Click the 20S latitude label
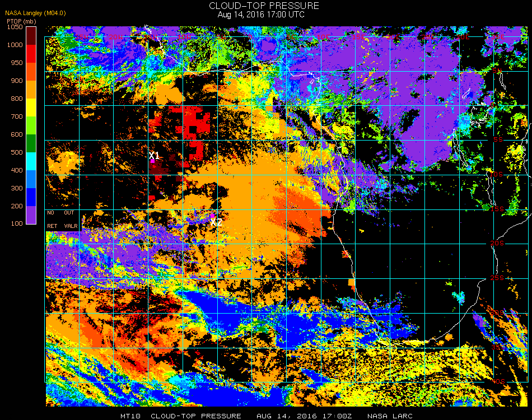The height and width of the screenshot is (420, 532). coord(497,243)
